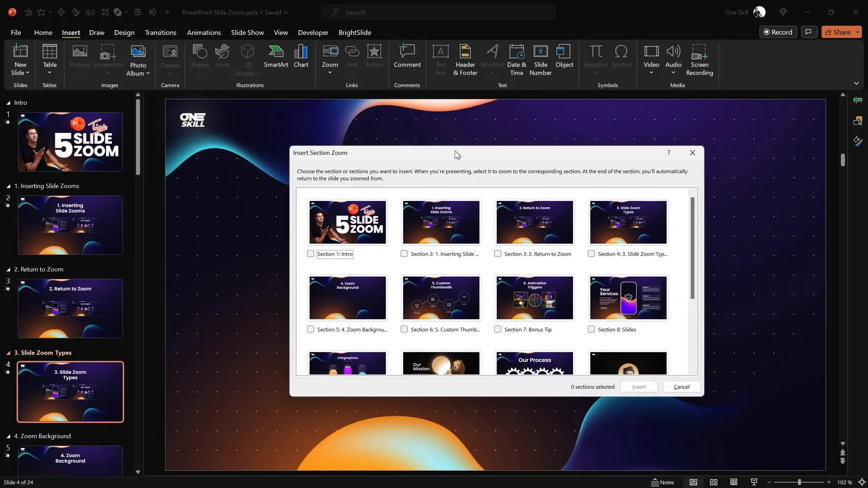Expand the ribbon display options chevron
This screenshot has height=488, width=868.
point(856,83)
